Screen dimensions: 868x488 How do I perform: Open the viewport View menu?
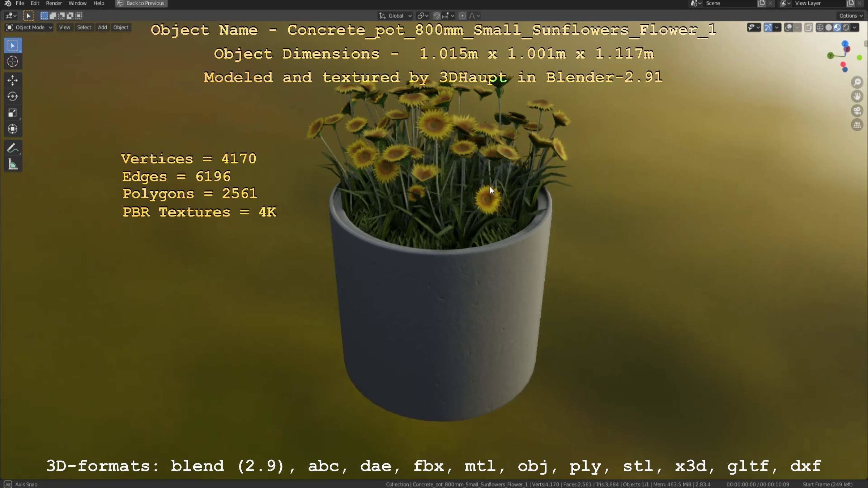(x=64, y=27)
